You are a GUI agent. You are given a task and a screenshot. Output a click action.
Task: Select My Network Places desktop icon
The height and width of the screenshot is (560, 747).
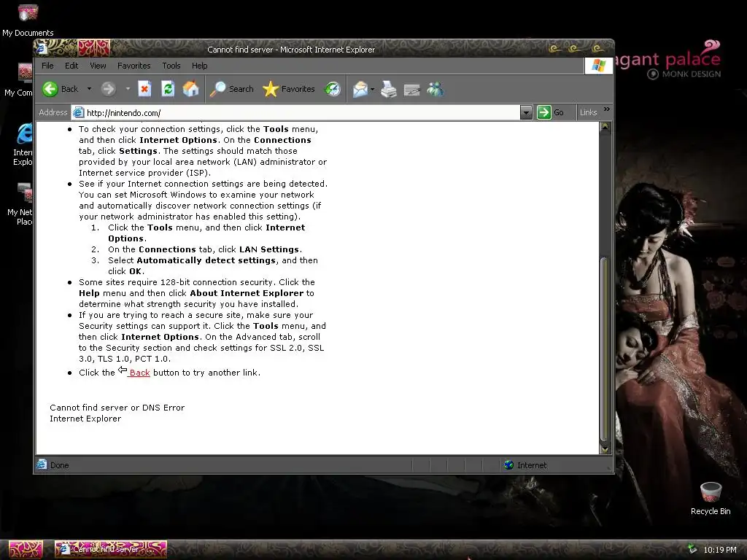point(20,204)
